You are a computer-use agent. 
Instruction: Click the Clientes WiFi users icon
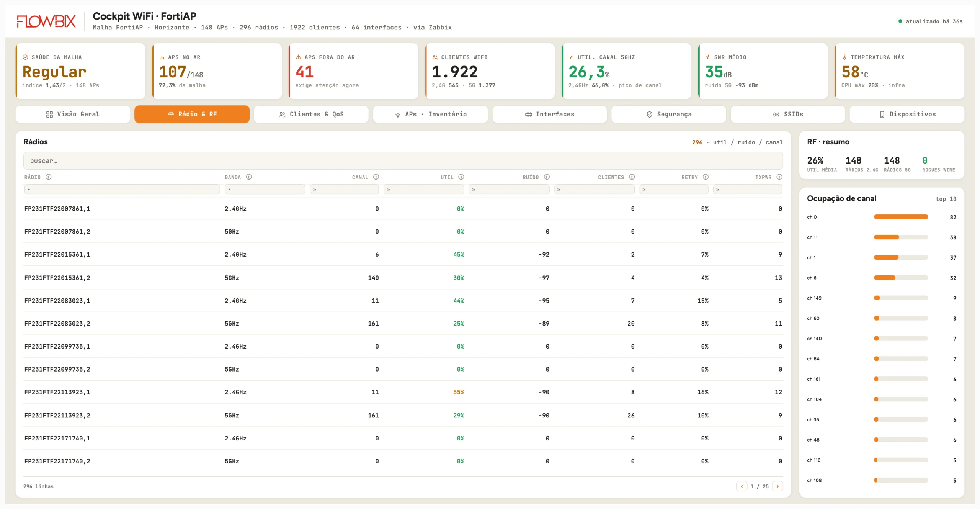point(435,57)
